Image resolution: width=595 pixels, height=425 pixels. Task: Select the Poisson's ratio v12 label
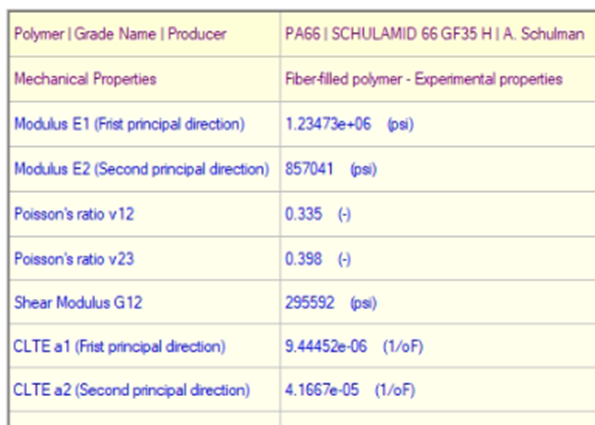(74, 214)
